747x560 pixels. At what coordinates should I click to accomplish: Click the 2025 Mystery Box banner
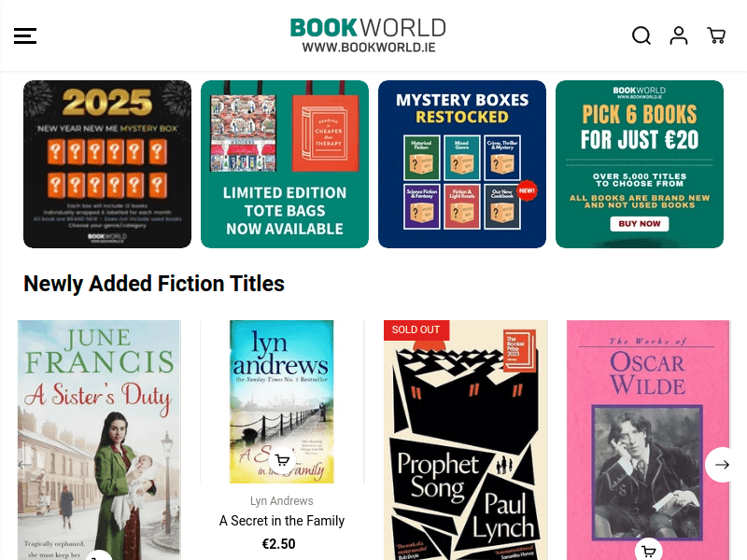click(x=107, y=163)
